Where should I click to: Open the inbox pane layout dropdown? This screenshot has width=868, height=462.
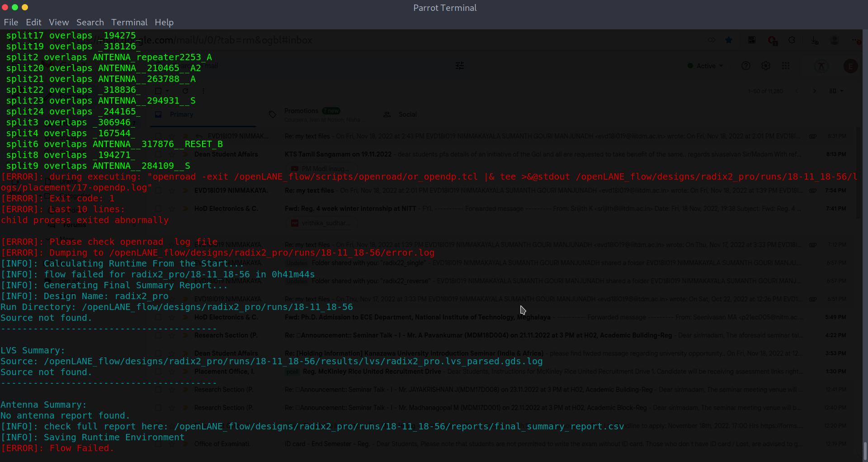point(835,91)
